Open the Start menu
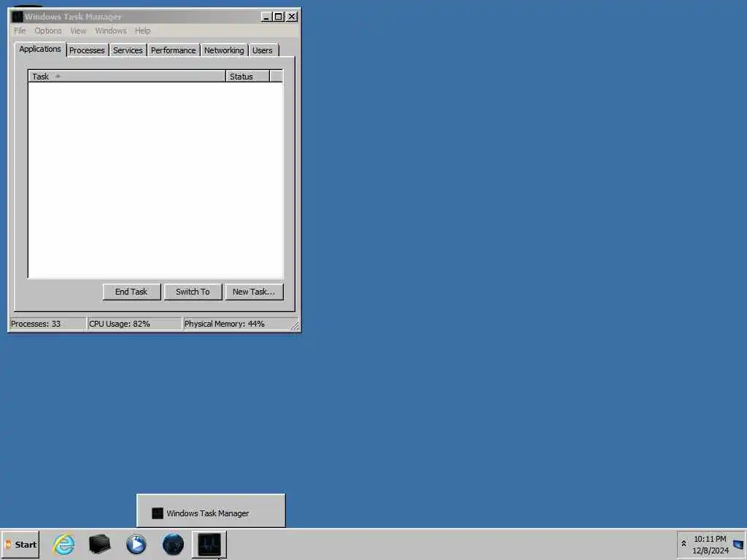Screen dimensions: 747x560 point(20,544)
